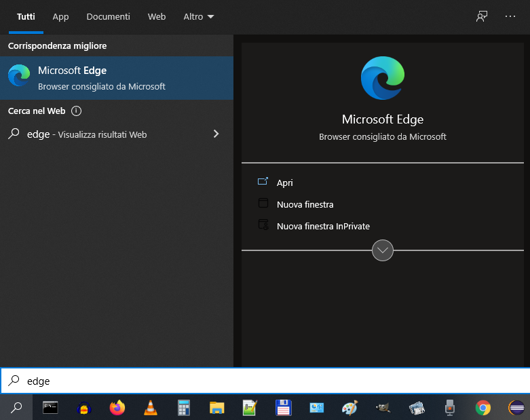Click Apri to open Edge
This screenshot has width=530, height=420.
pos(284,183)
